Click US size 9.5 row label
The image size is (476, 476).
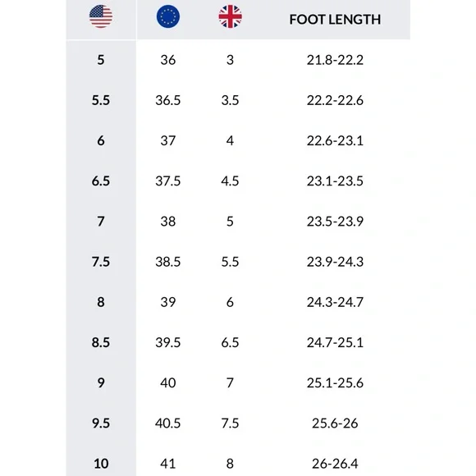[101, 423]
